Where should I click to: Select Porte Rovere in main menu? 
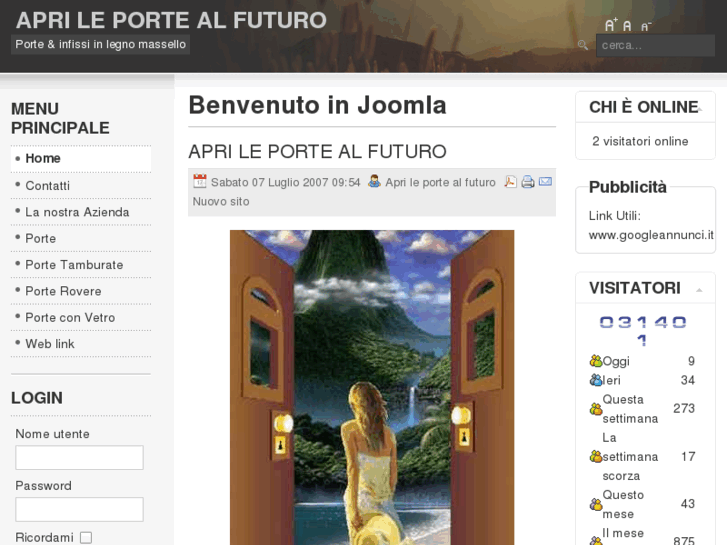(81, 291)
